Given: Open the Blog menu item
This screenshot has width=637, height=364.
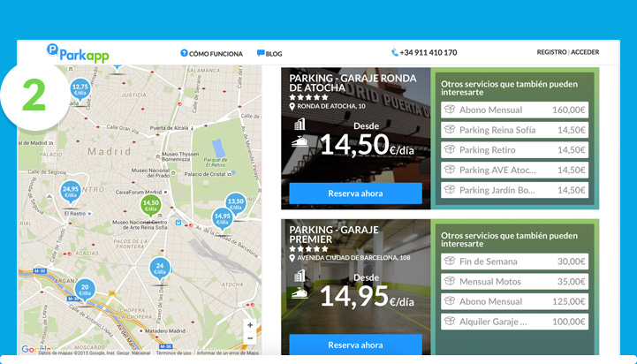Looking at the screenshot, I should pos(269,53).
